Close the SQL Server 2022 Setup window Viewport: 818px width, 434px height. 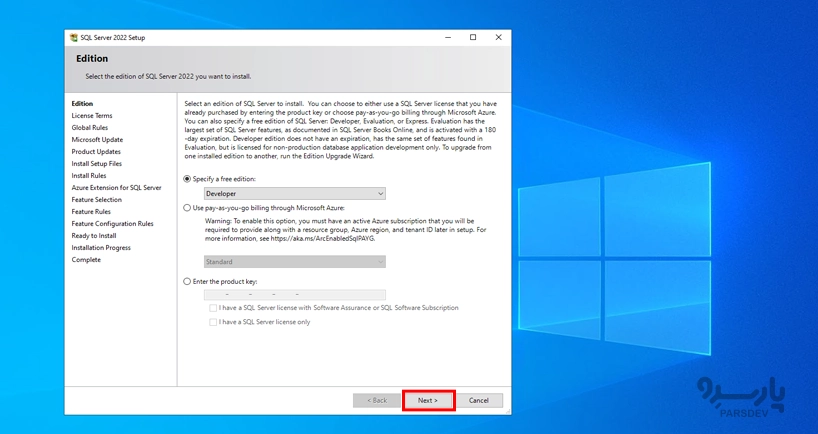tap(499, 38)
